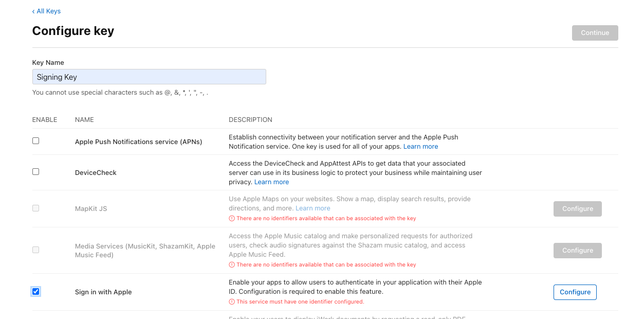Click the greyed Continue button
Screen dimensions: 644x319
click(x=595, y=33)
